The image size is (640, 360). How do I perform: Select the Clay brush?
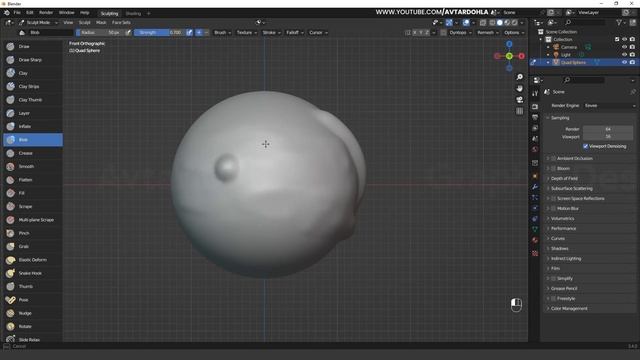33,73
